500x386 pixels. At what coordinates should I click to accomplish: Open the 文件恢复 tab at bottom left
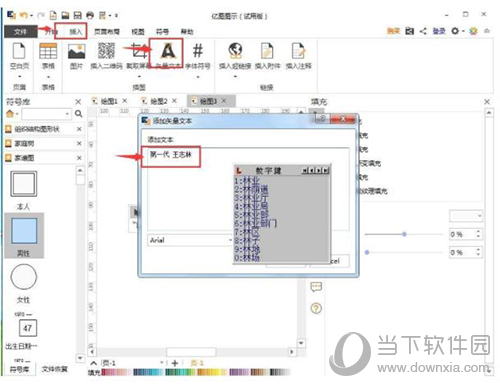pos(54,369)
